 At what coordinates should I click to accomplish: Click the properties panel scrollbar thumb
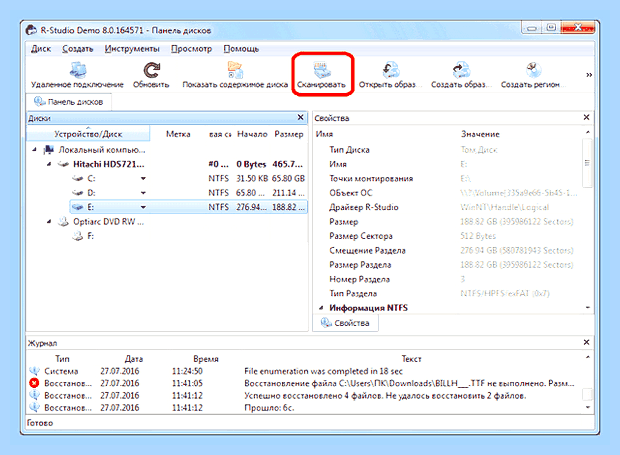587,162
